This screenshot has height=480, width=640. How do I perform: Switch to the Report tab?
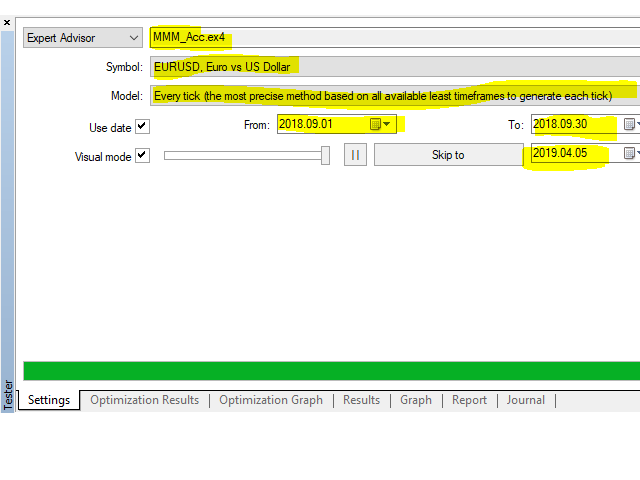469,400
